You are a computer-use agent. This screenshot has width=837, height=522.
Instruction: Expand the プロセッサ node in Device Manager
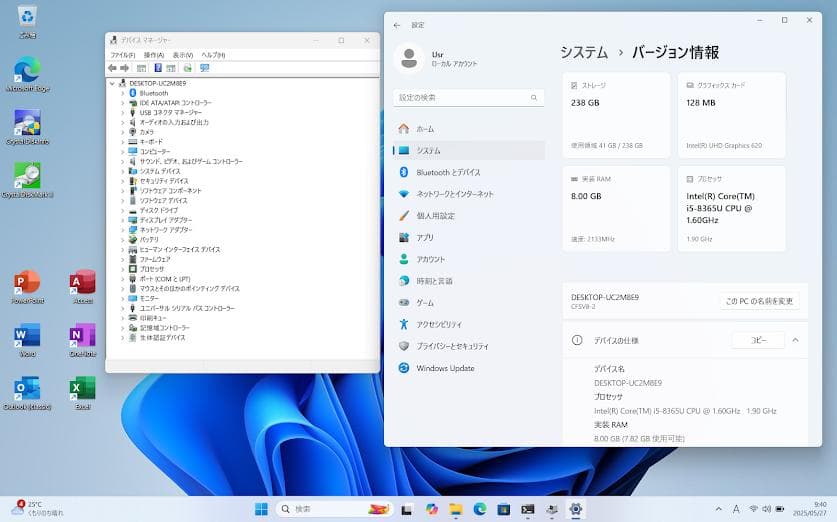click(x=122, y=270)
